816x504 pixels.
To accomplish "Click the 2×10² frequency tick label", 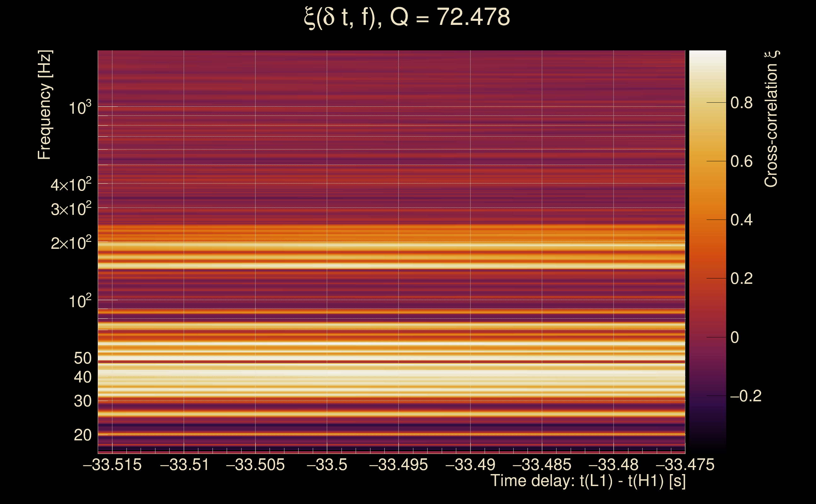I will tap(71, 243).
